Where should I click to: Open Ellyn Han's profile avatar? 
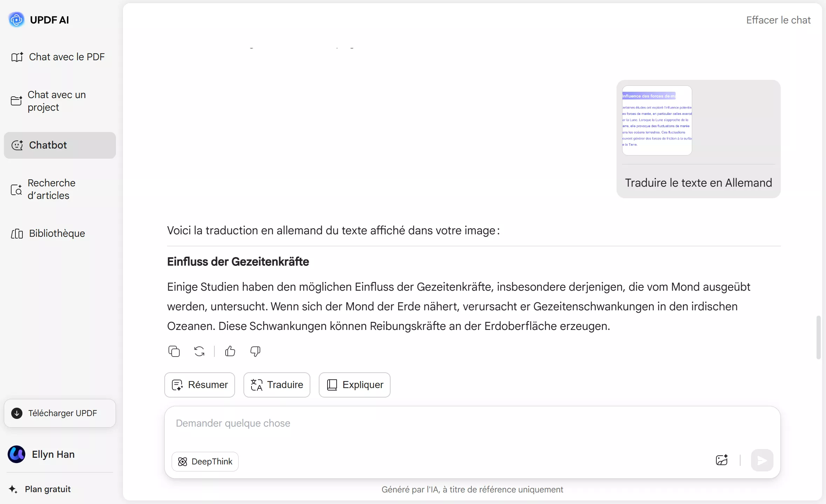click(16, 454)
